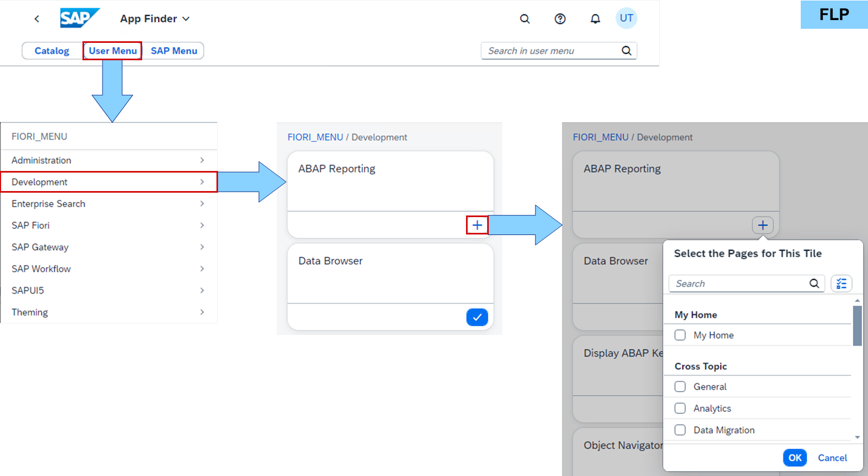Switch to the Catalog tab
Image resolution: width=868 pixels, height=476 pixels.
point(52,51)
